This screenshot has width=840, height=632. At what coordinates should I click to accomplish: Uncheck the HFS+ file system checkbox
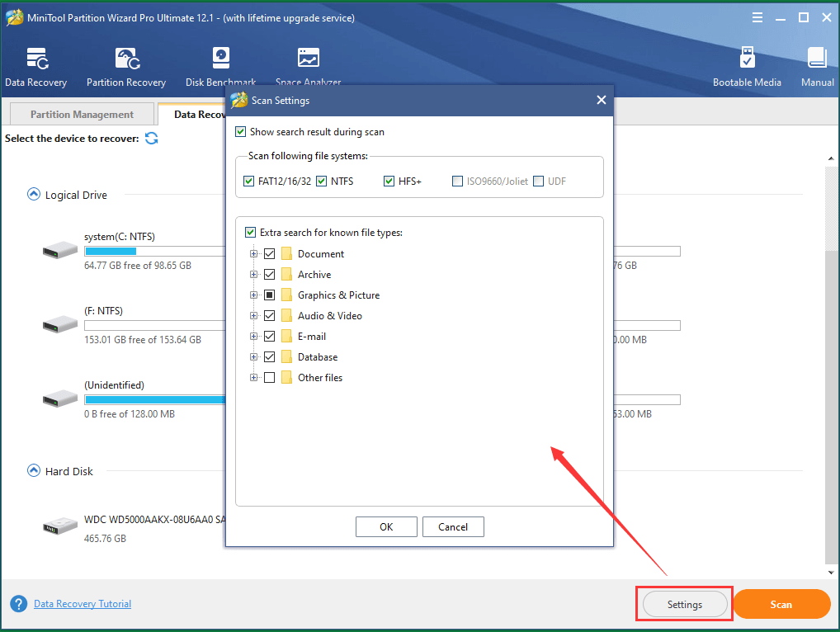pos(389,181)
